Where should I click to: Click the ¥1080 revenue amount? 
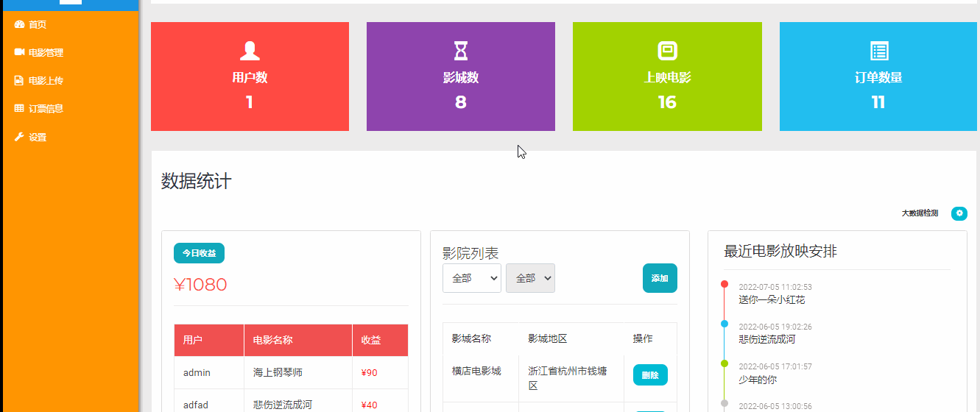[x=200, y=285]
